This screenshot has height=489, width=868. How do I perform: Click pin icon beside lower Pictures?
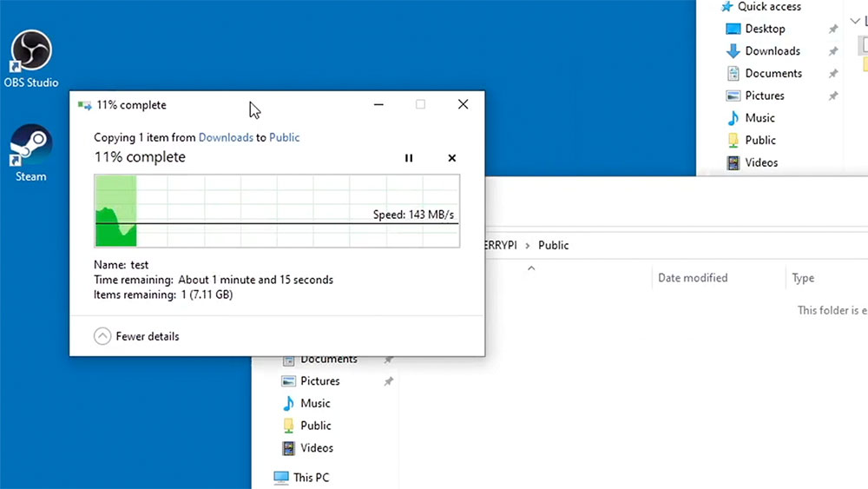pos(389,381)
